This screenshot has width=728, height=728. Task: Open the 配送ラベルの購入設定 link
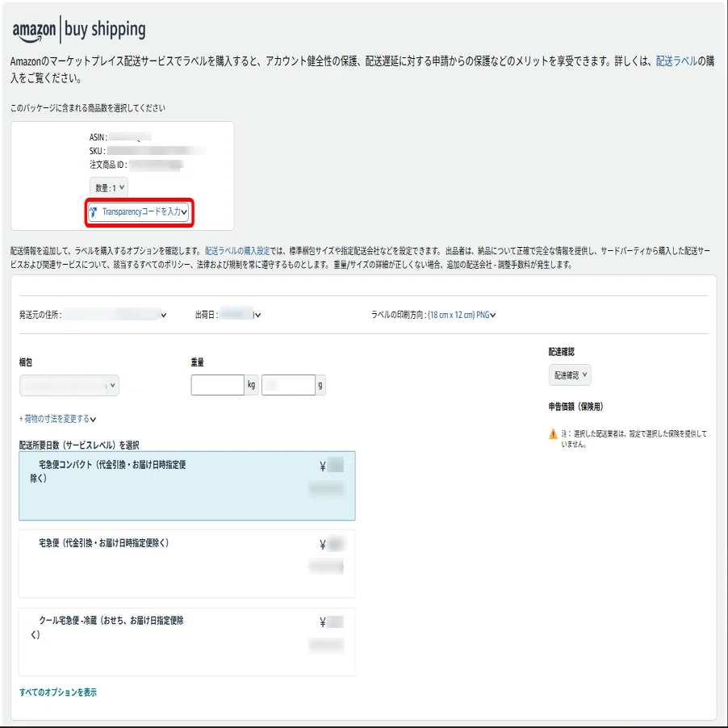click(x=237, y=251)
